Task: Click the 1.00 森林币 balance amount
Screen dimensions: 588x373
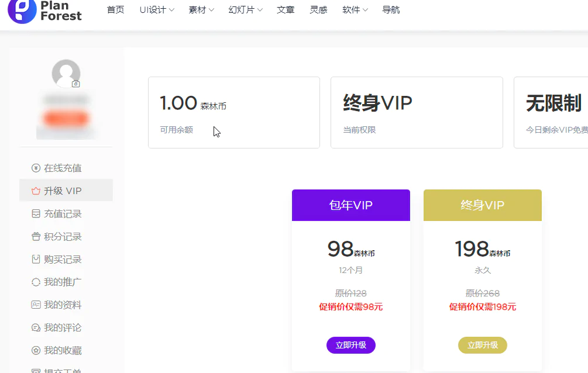Action: point(193,103)
